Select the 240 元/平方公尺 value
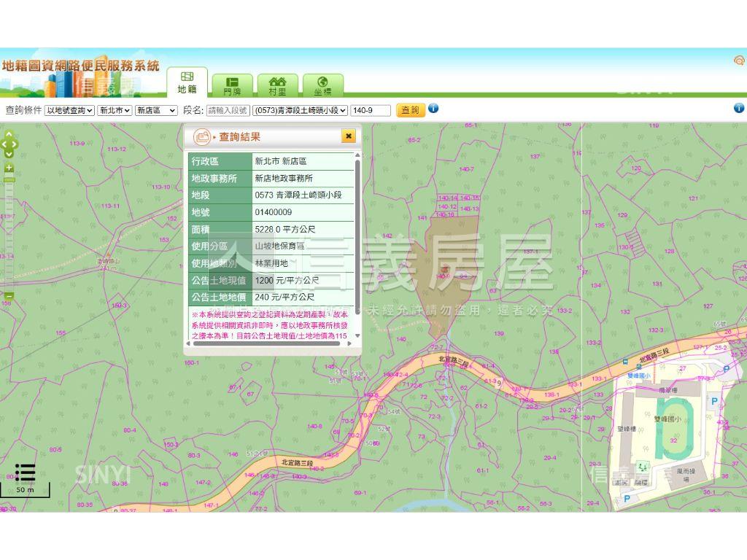747x560 pixels. (285, 297)
